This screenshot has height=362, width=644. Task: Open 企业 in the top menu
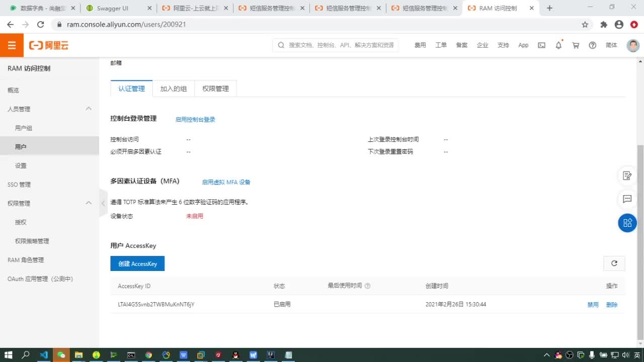point(482,45)
